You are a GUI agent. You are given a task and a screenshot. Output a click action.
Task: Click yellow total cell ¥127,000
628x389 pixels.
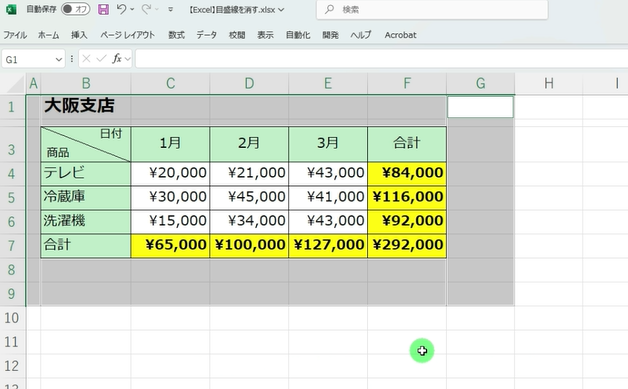click(328, 246)
